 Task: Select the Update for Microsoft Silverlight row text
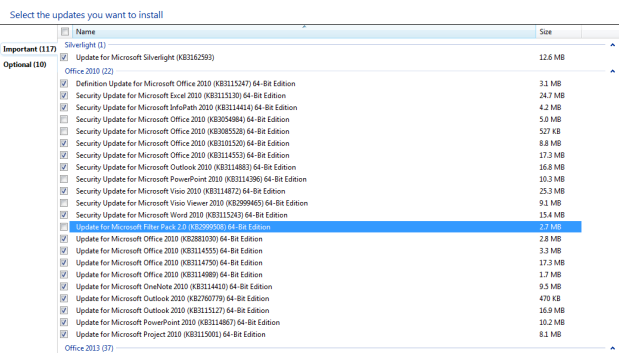[145, 57]
